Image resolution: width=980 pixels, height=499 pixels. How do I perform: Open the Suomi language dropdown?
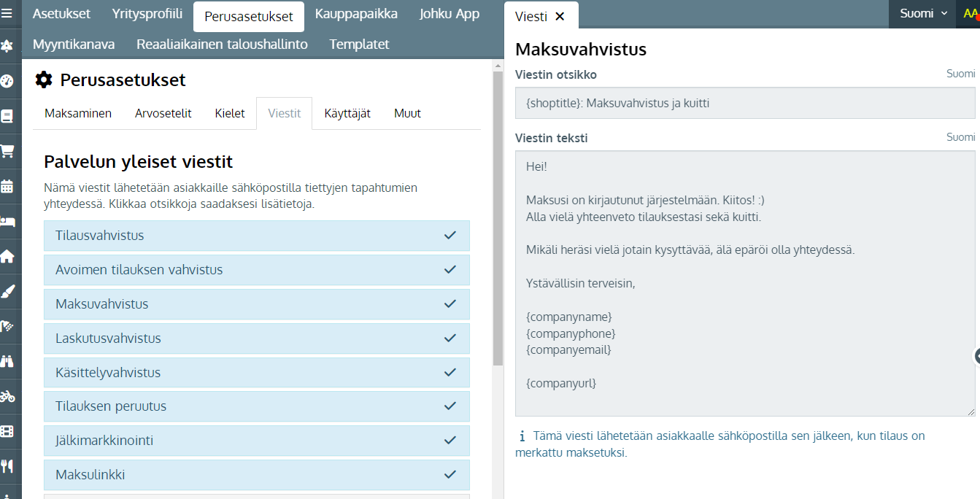coord(922,13)
